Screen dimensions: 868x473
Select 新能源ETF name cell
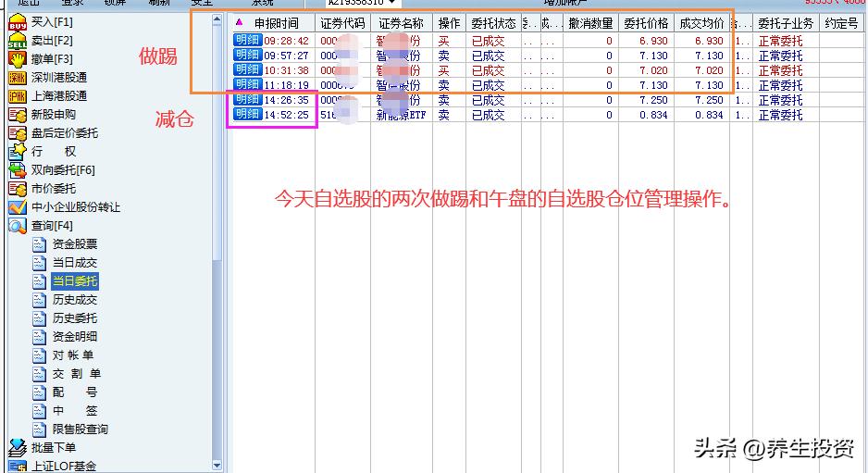pyautogui.click(x=402, y=115)
